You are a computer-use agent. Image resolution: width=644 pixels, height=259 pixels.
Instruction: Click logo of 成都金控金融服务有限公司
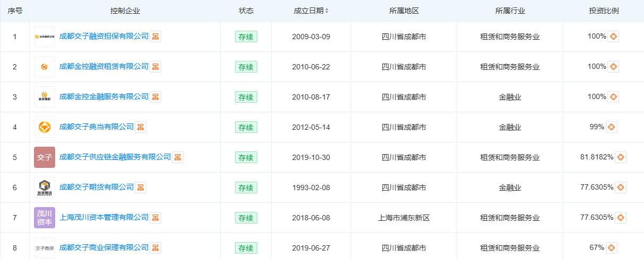[x=45, y=97]
